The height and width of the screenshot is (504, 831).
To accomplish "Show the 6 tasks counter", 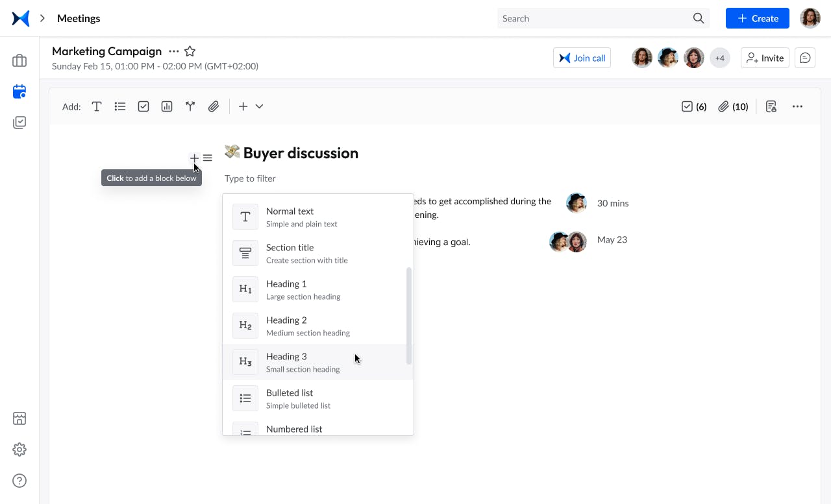I will [694, 106].
